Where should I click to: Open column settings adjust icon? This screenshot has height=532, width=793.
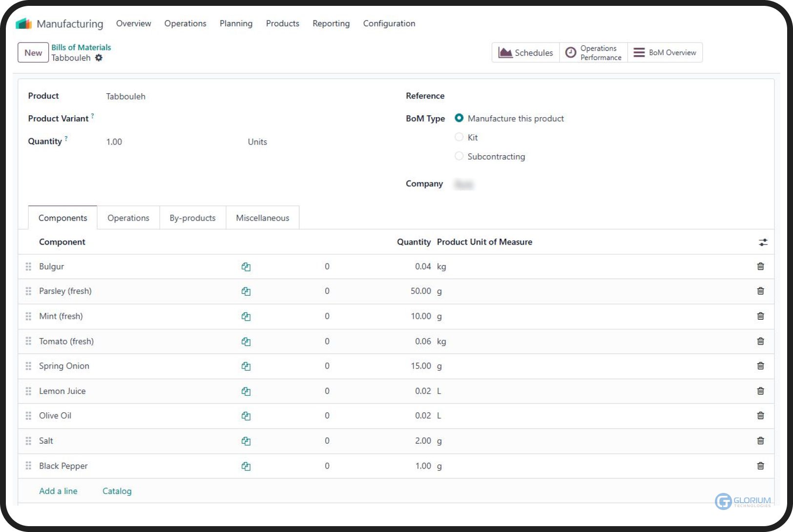pos(763,242)
